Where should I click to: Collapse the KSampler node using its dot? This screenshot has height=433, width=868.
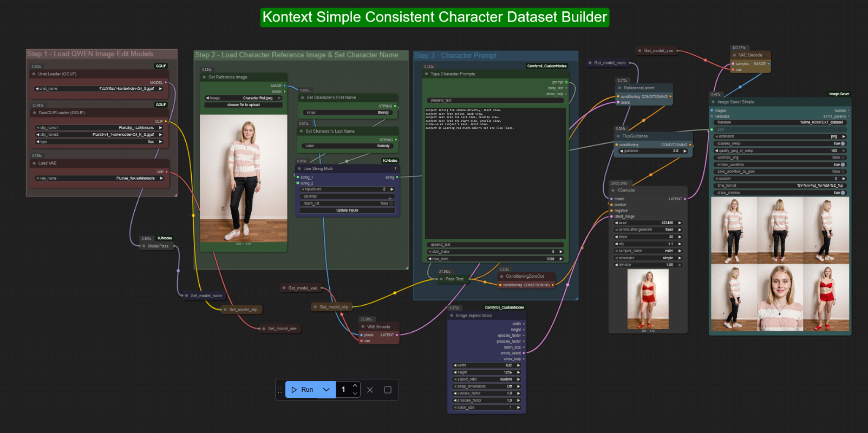(613, 191)
